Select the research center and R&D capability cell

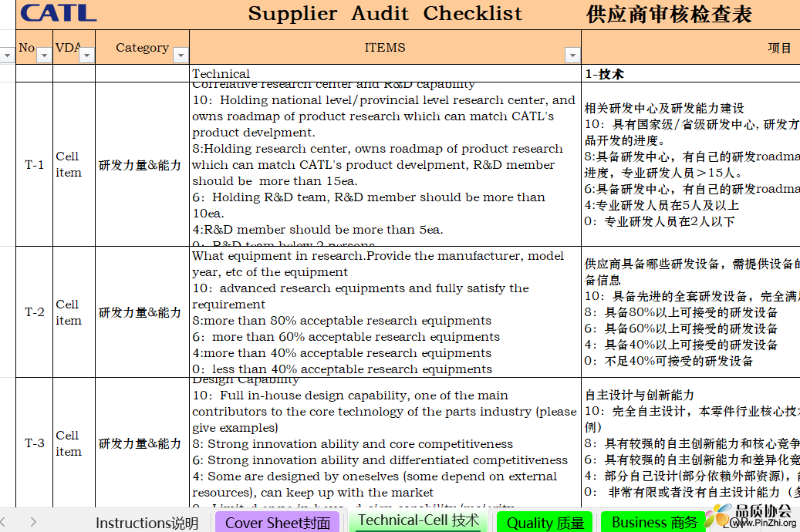click(x=385, y=164)
